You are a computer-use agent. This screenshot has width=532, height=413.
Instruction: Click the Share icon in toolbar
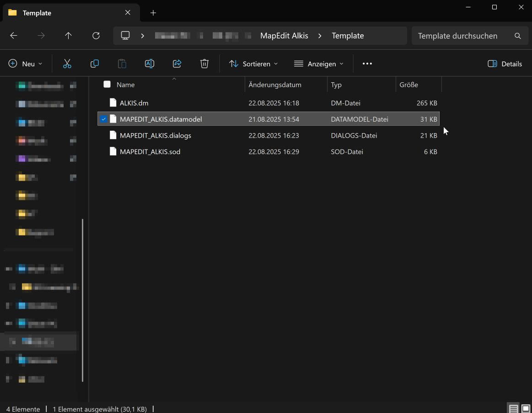coord(177,64)
